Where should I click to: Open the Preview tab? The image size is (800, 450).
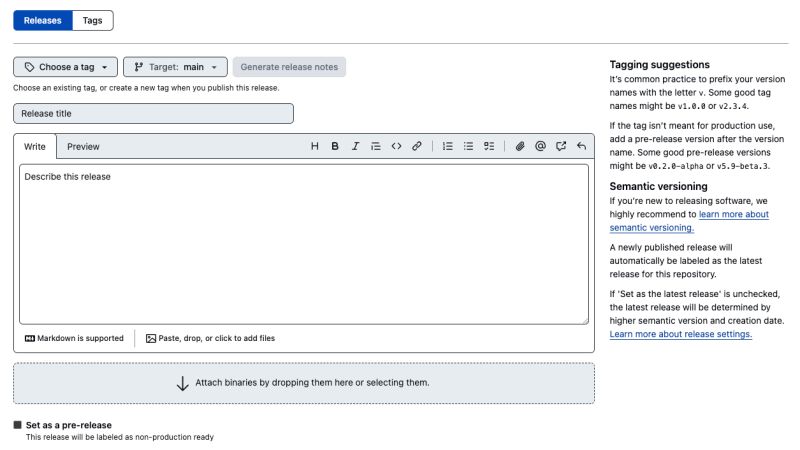pos(83,146)
